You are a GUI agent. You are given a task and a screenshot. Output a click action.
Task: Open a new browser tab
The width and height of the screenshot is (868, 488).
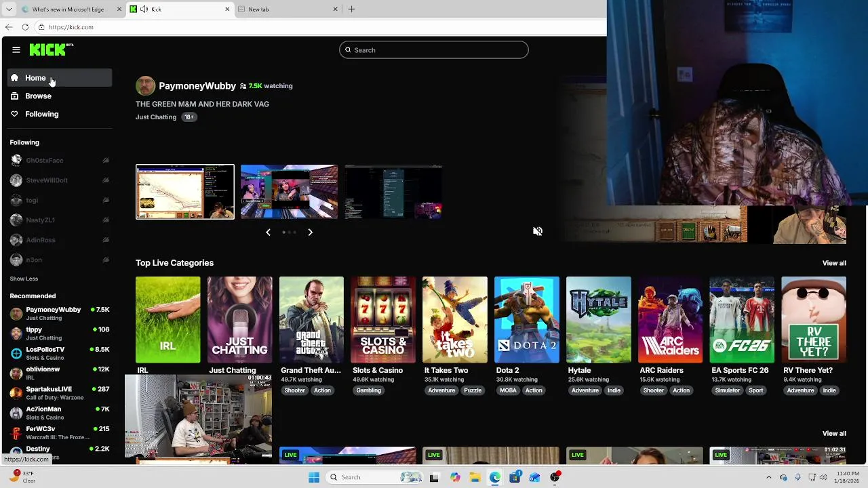coord(351,9)
